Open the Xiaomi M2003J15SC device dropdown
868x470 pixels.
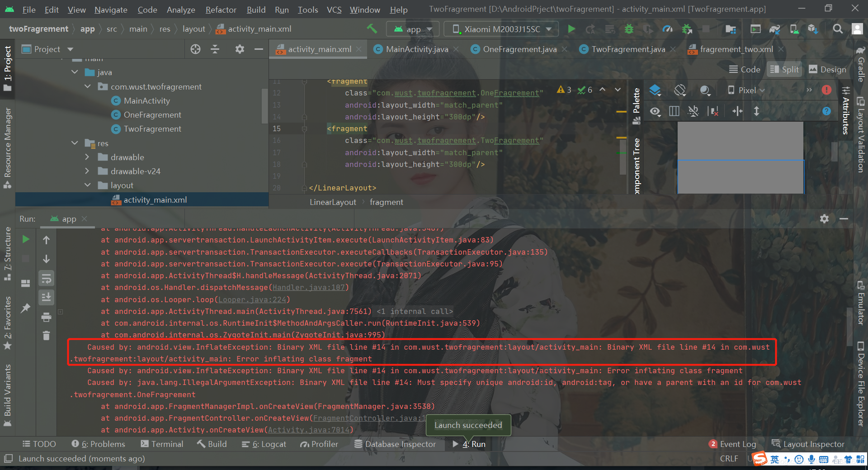(x=500, y=28)
